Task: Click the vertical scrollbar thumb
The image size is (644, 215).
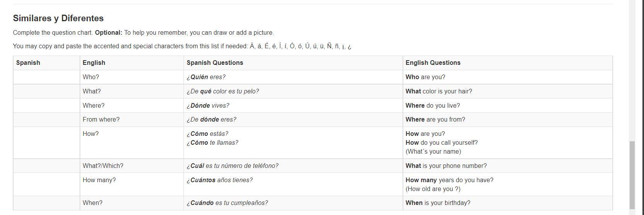Action: [632, 174]
